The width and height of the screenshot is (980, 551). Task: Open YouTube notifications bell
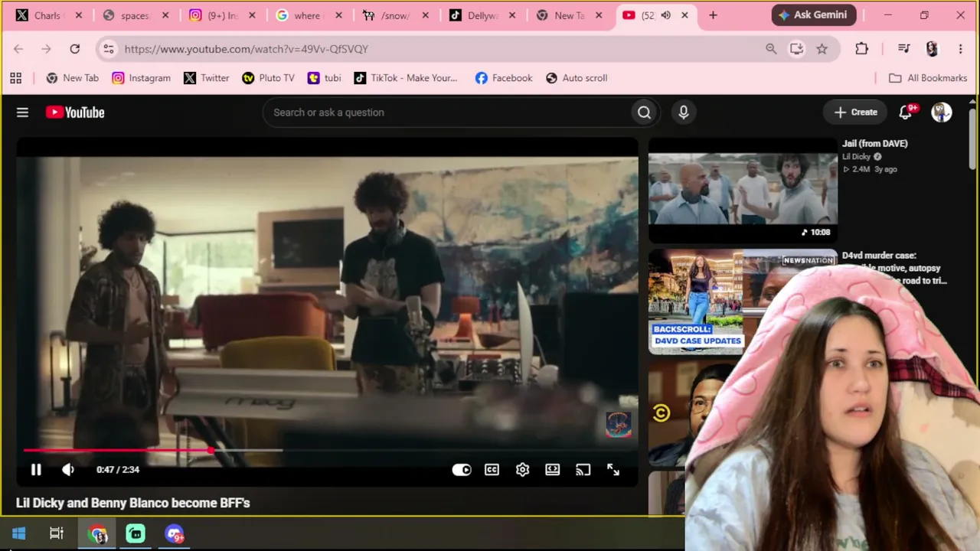click(906, 112)
